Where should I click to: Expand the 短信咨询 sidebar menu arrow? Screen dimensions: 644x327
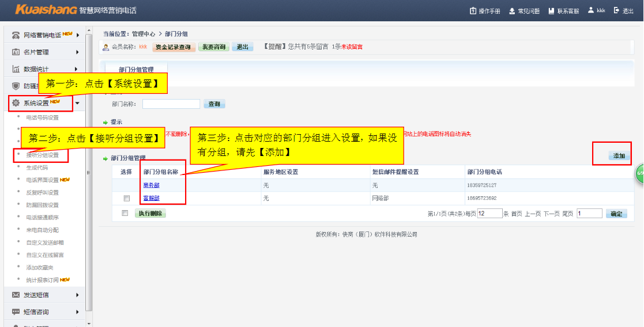point(77,312)
